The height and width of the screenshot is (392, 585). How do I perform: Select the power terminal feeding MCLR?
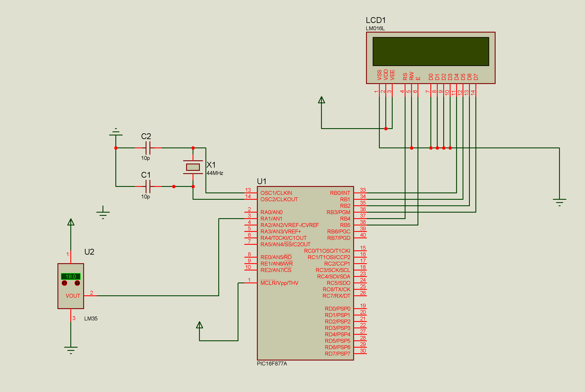pos(199,325)
